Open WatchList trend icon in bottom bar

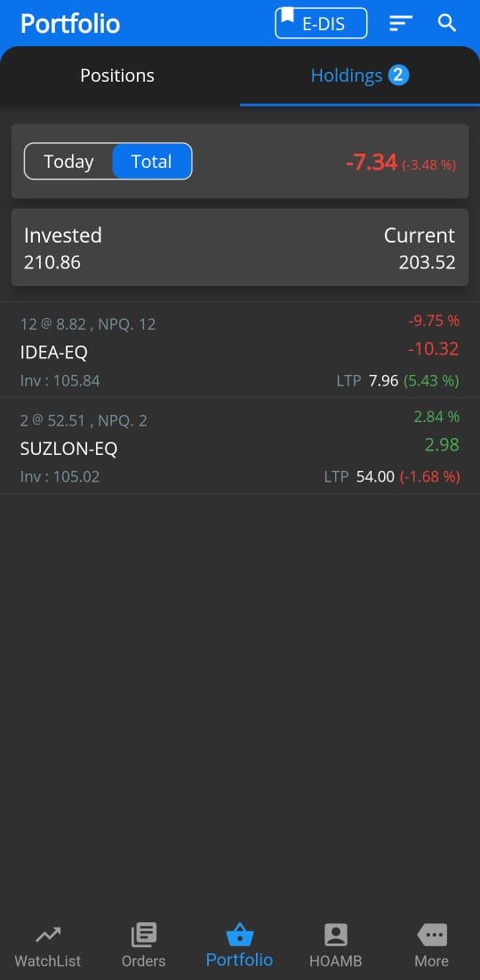coord(47,935)
